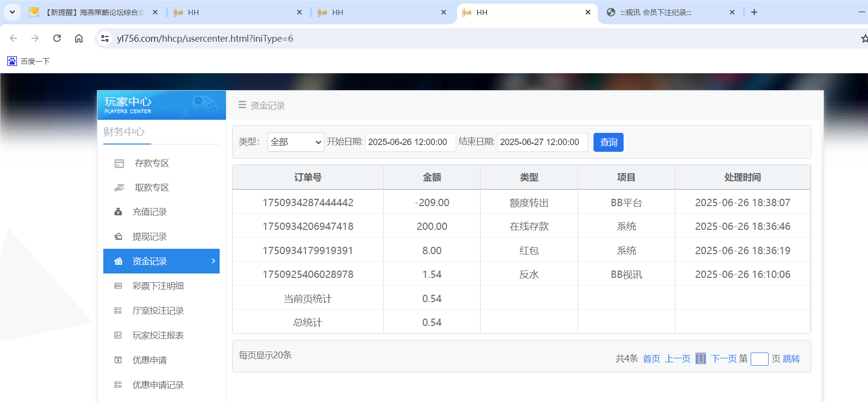
Task: Click the 取款专区 withdrawal icon
Action: tap(119, 188)
